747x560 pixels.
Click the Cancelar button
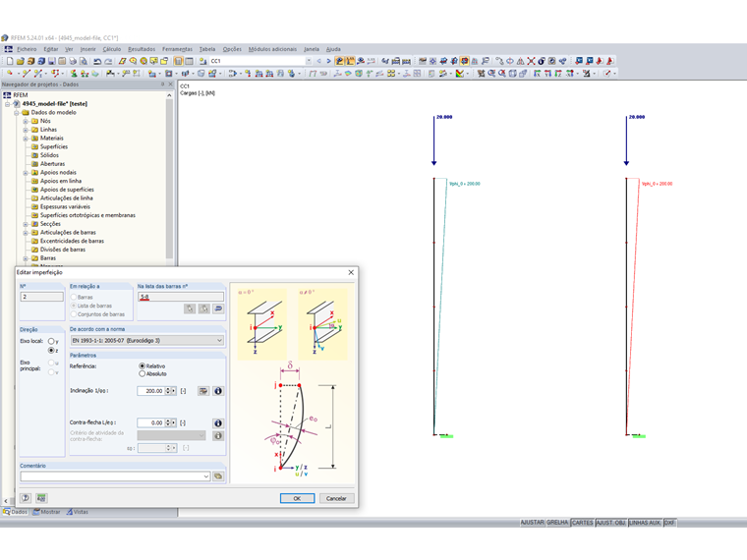[x=336, y=498]
